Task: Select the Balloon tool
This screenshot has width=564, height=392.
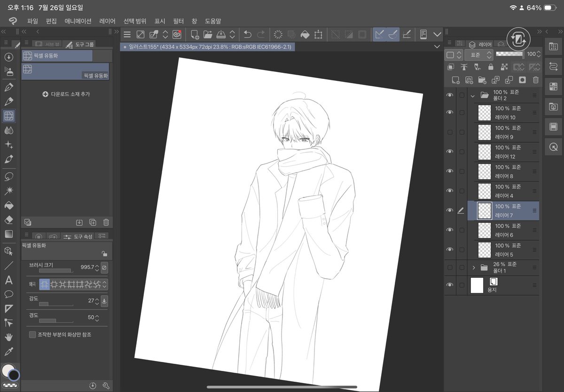Action: [8, 294]
